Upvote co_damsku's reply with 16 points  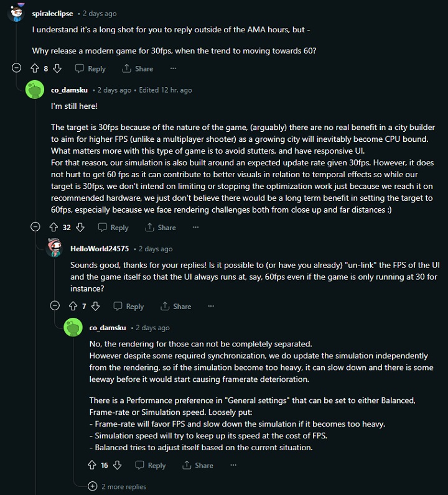coord(92,465)
